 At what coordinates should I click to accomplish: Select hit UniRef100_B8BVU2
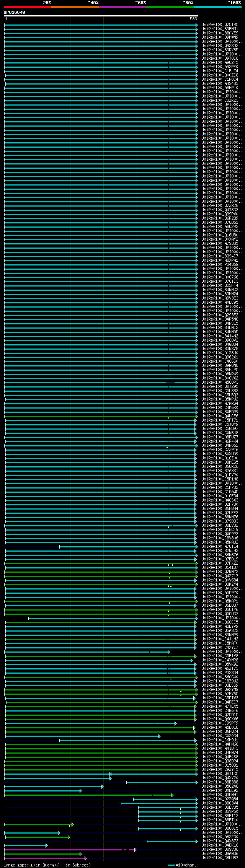[220, 525]
